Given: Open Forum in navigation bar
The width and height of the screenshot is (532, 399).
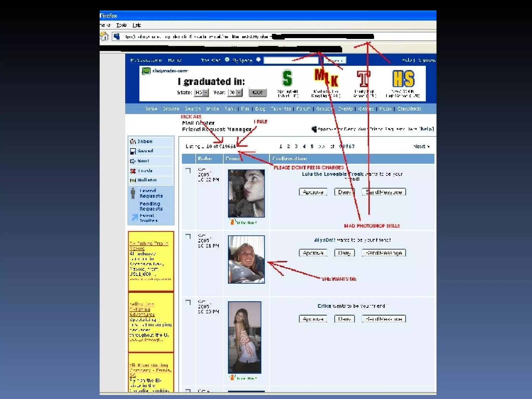Looking at the screenshot, I should 303,109.
